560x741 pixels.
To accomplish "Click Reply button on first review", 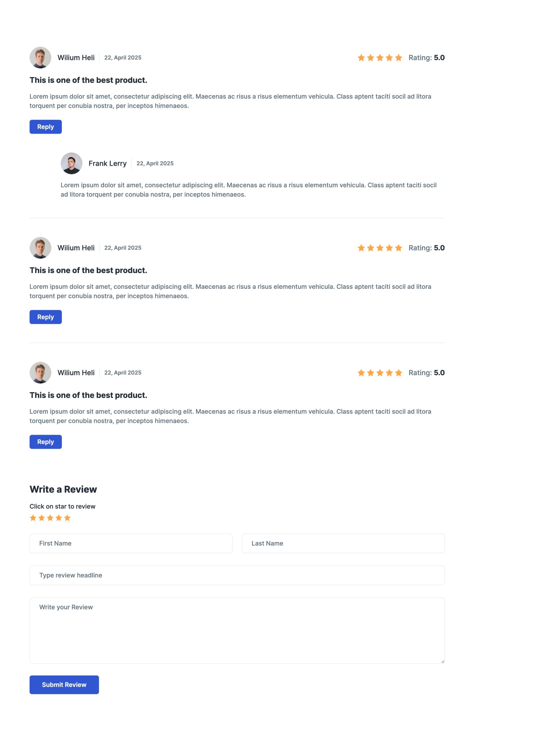I will (x=45, y=126).
